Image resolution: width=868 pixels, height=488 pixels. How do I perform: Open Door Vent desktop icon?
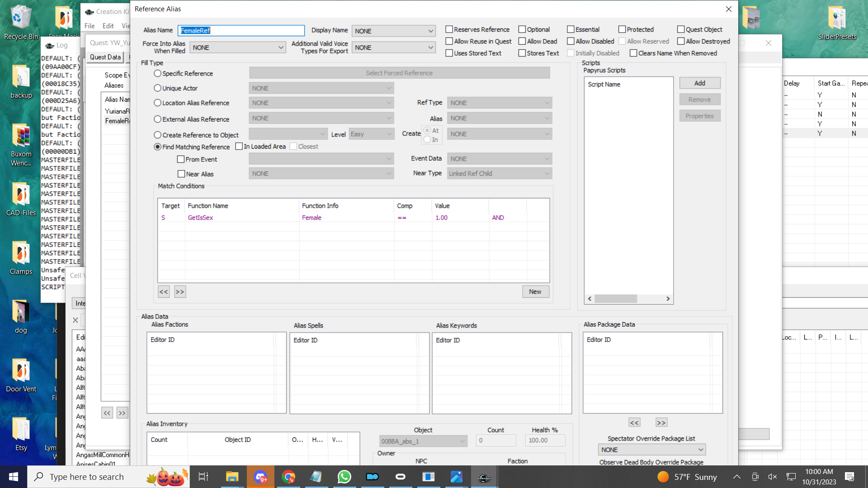21,375
